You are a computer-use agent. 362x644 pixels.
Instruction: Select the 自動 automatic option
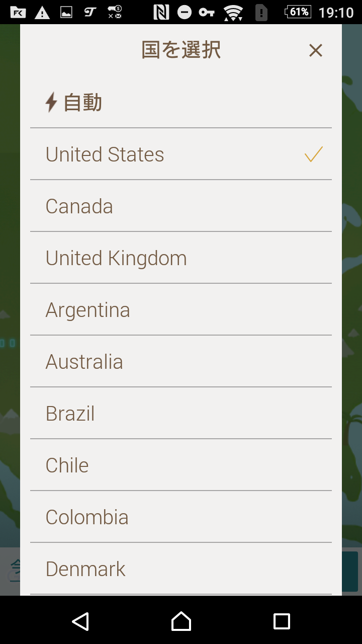pyautogui.click(x=181, y=102)
